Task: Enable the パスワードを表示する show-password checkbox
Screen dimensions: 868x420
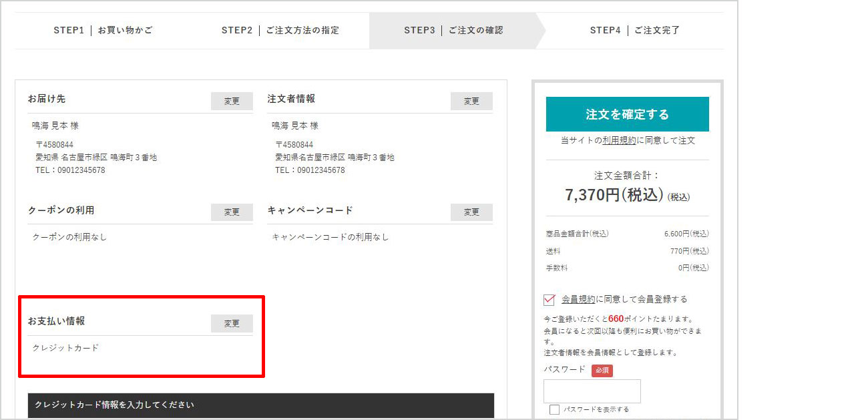Action: point(553,409)
